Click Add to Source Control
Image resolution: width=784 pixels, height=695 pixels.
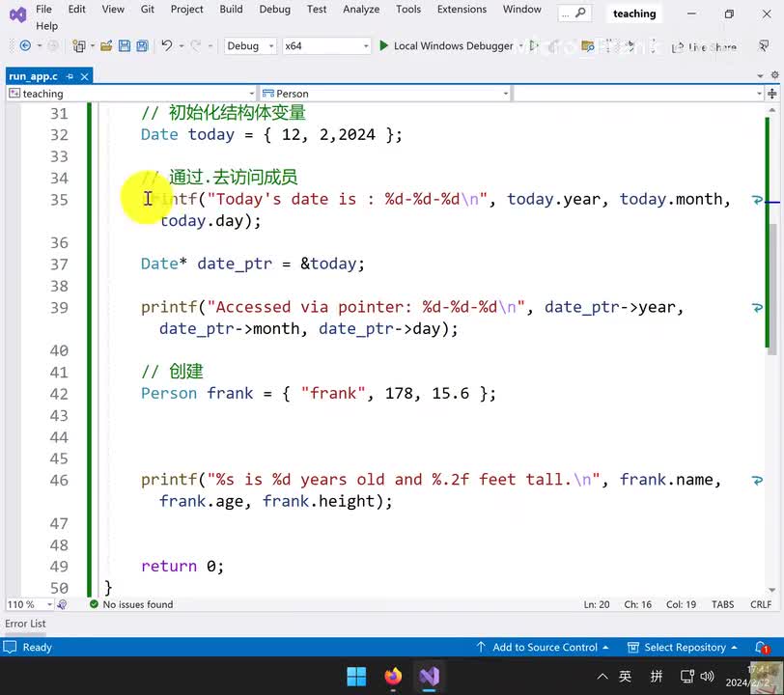(544, 648)
